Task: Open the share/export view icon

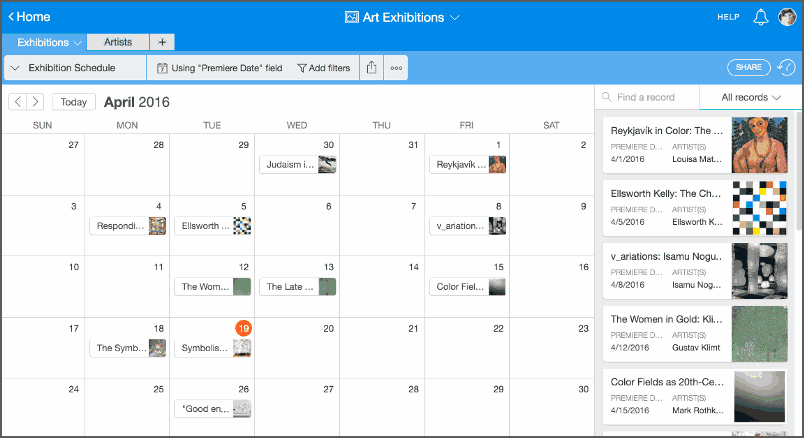Action: pos(372,68)
